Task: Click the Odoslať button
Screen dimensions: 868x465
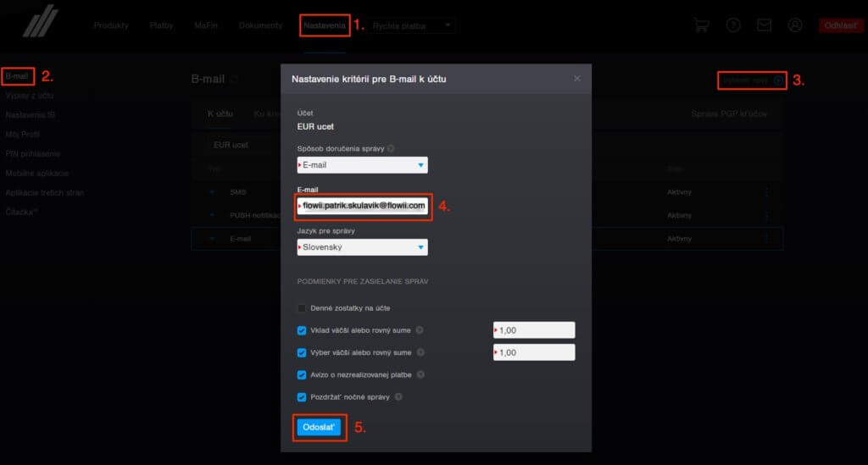Action: tap(319, 427)
